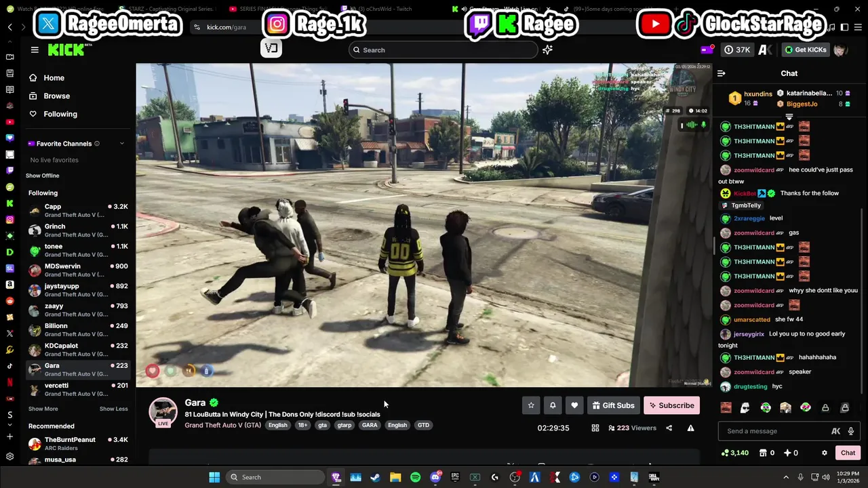
Task: Open File Explorer from the taskbar
Action: [395, 477]
